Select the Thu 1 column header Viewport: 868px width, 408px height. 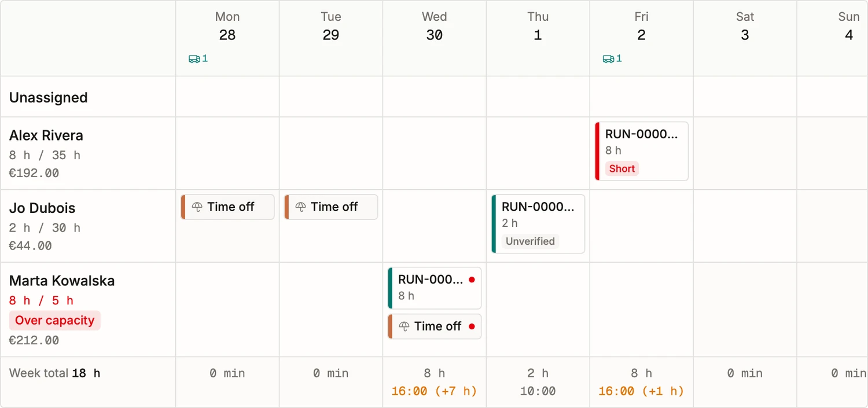pyautogui.click(x=538, y=38)
